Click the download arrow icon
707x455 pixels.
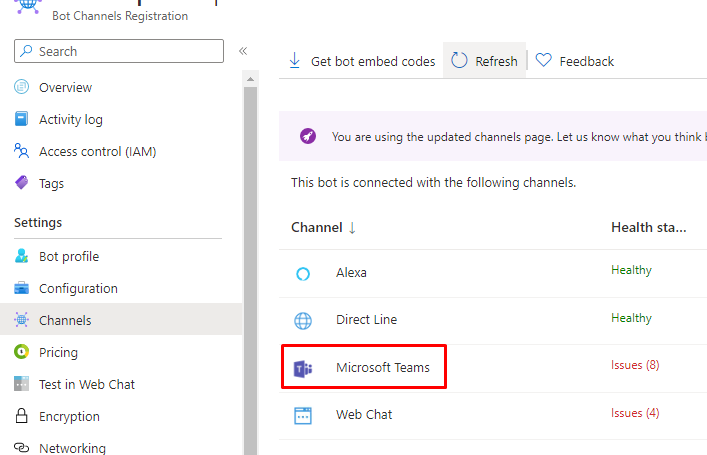click(294, 60)
